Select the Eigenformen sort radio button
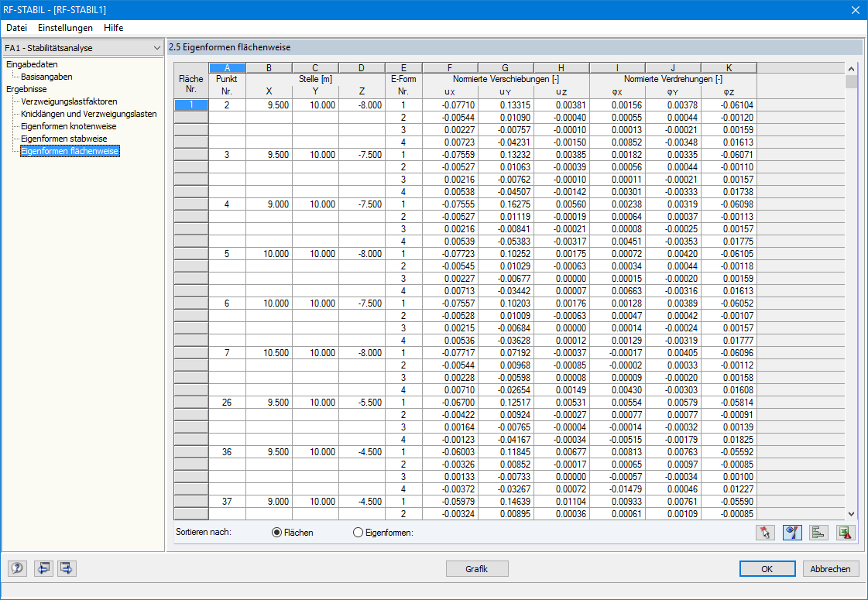Screen dimensions: 868x600 tap(359, 533)
